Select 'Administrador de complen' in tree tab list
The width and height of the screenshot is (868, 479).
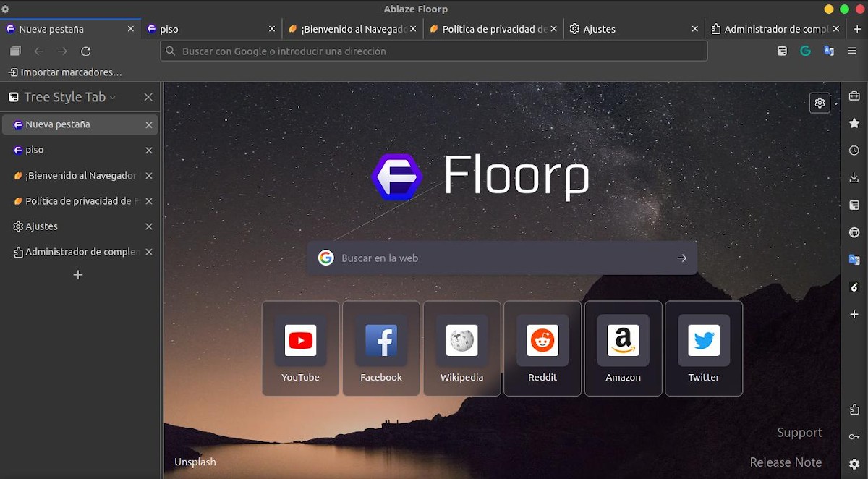pyautogui.click(x=80, y=252)
